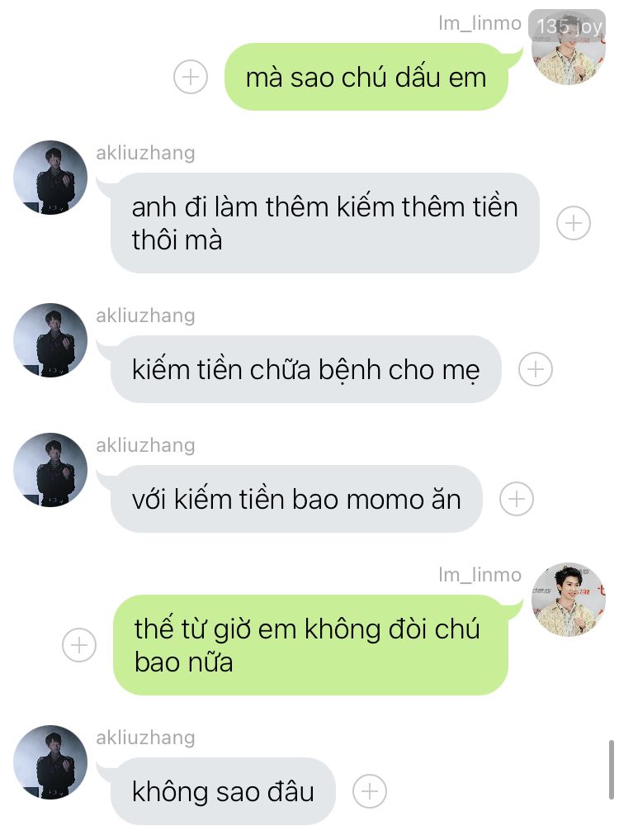Click plus icon beside "thế từ giờ em" message

[x=79, y=644]
